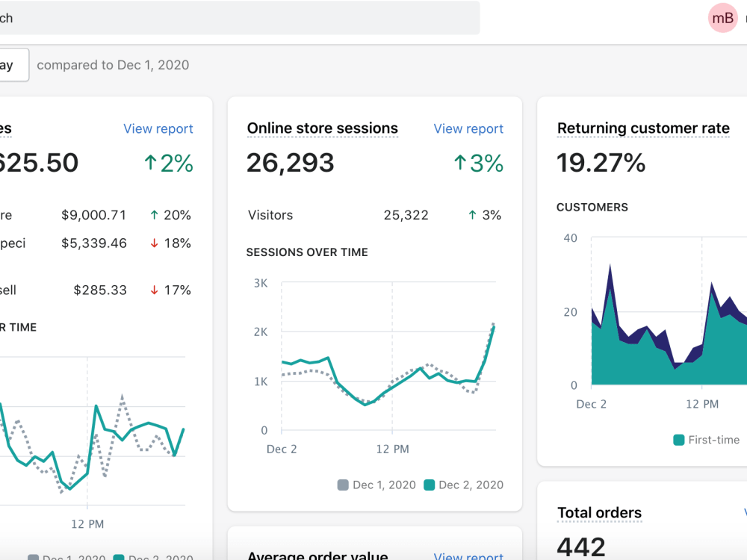Click the up arrow next to Visitors 3%

[x=472, y=215]
